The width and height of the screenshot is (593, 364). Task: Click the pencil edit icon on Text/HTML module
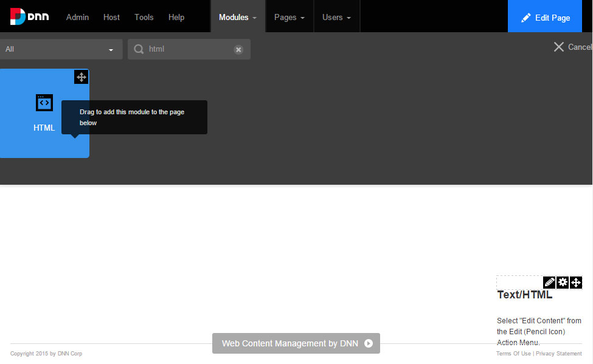click(549, 283)
